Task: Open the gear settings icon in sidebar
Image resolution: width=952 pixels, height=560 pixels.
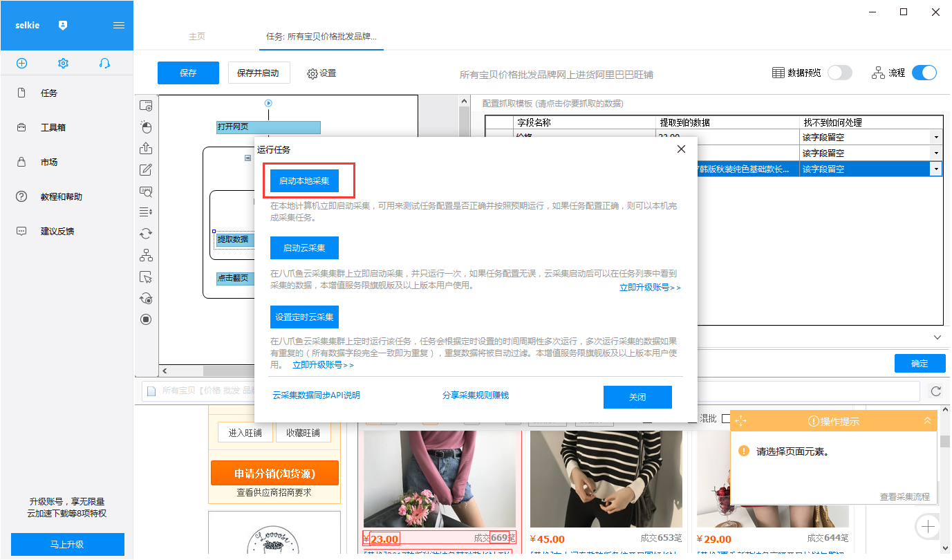Action: point(63,63)
